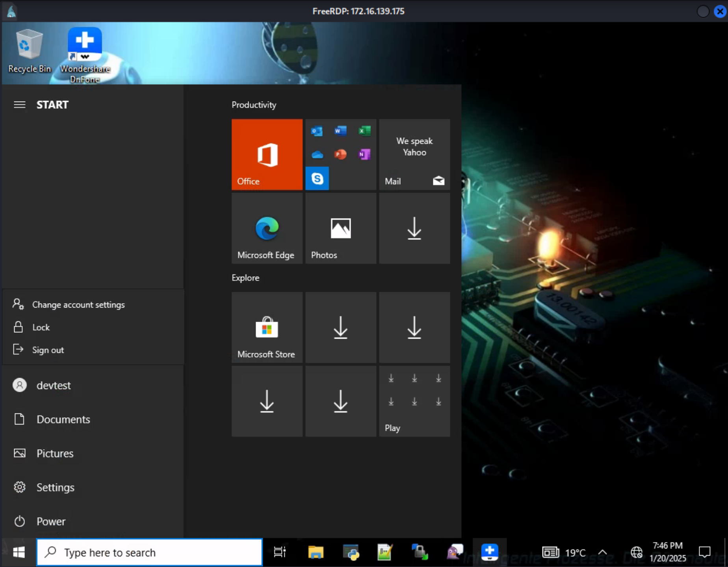Open the Action Center notification icon

704,552
